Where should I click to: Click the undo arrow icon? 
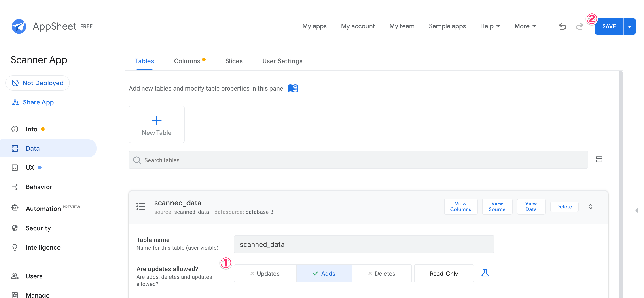click(563, 26)
